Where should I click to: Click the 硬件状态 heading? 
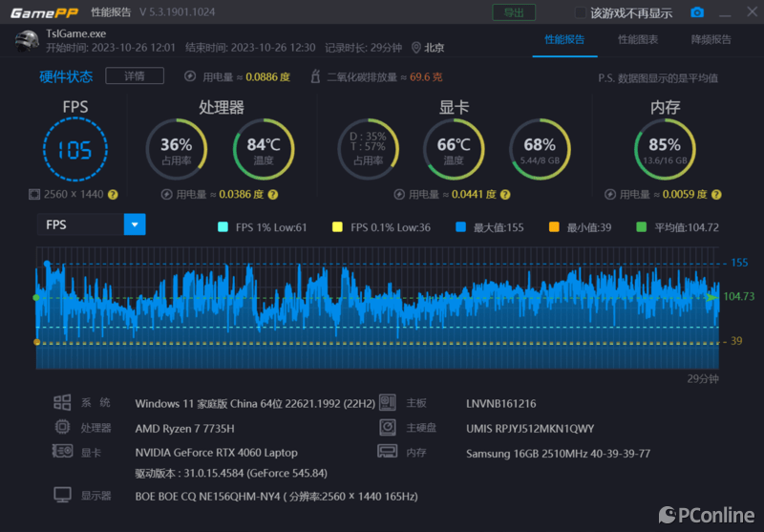coord(66,76)
